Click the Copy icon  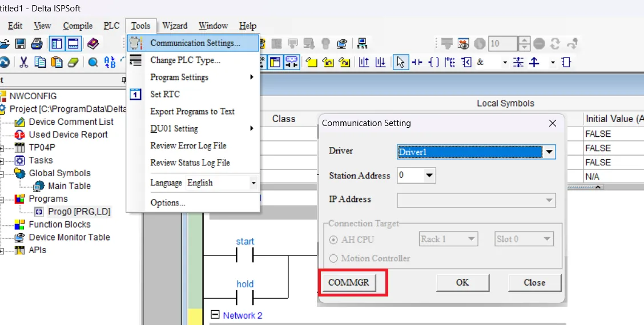[x=40, y=62]
